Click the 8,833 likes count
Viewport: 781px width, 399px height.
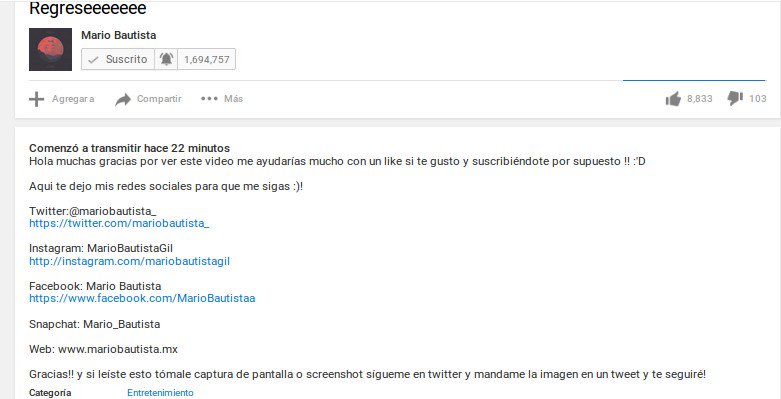[700, 99]
